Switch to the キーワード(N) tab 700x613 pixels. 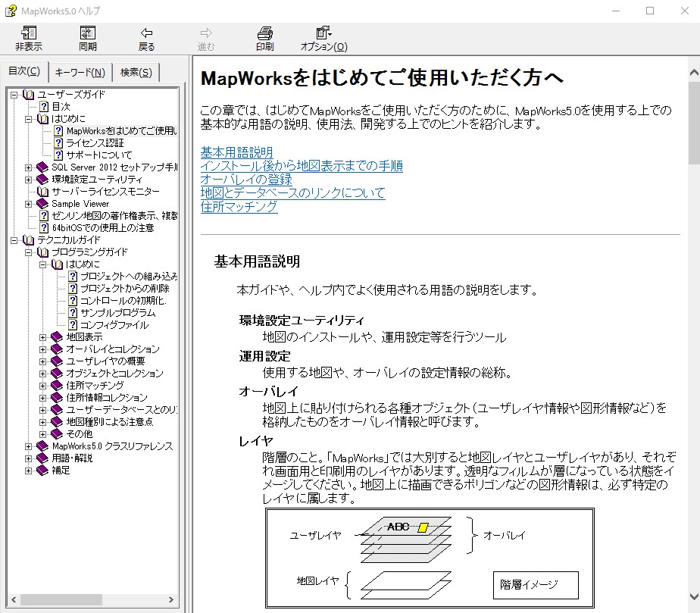click(80, 72)
